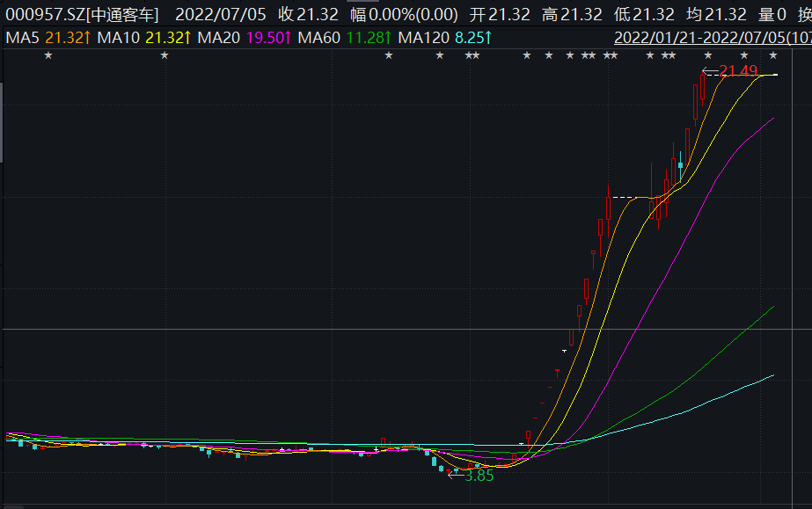The height and width of the screenshot is (509, 812).
Task: Click the 3.85 lowest price label
Action: coord(479,476)
